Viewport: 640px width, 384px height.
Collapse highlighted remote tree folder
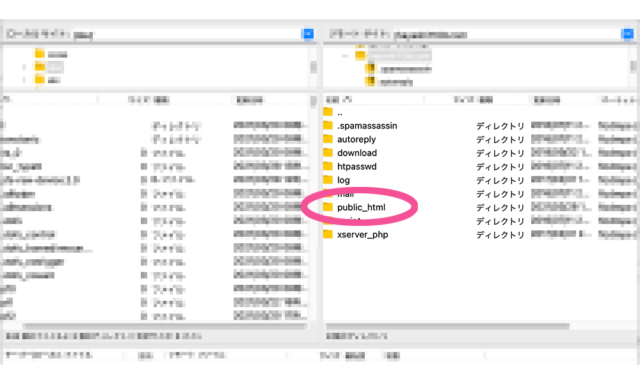tap(345, 55)
